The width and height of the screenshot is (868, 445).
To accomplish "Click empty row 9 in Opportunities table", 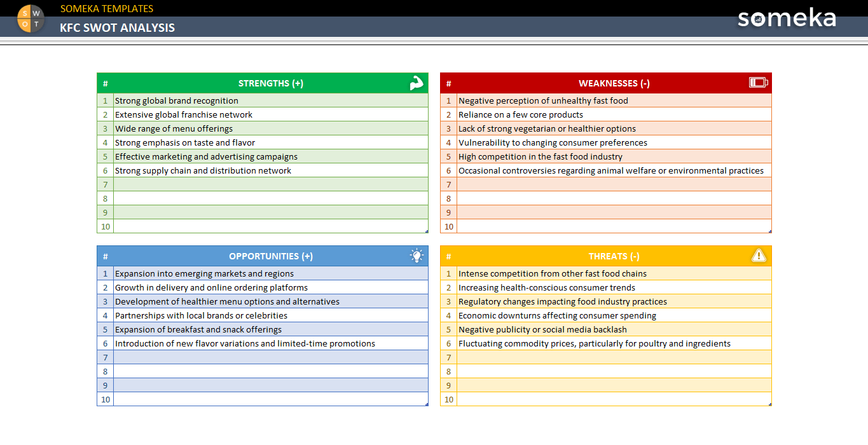I will click(x=271, y=385).
